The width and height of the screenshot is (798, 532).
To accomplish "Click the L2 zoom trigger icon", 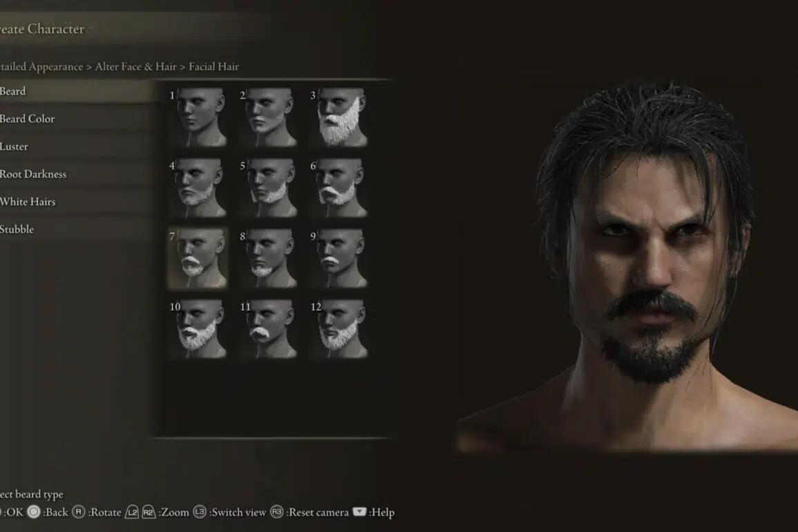I will pyautogui.click(x=132, y=512).
